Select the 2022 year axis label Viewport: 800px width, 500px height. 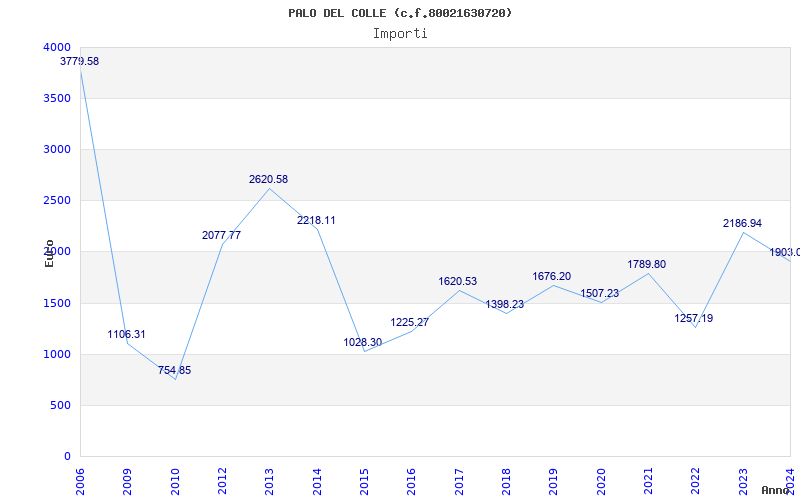click(696, 479)
